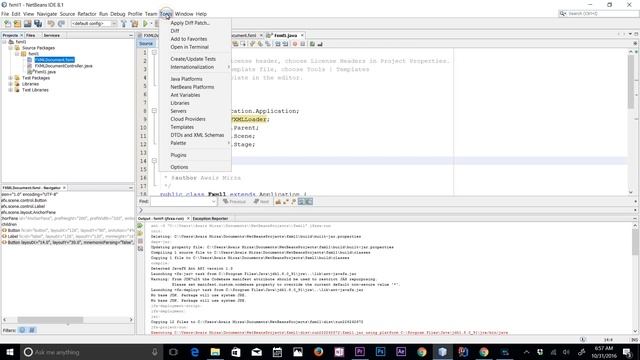Image resolution: width=640 pixels, height=360 pixels.
Task: Click the Ask me anything search box
Action: pyautogui.click(x=91, y=352)
